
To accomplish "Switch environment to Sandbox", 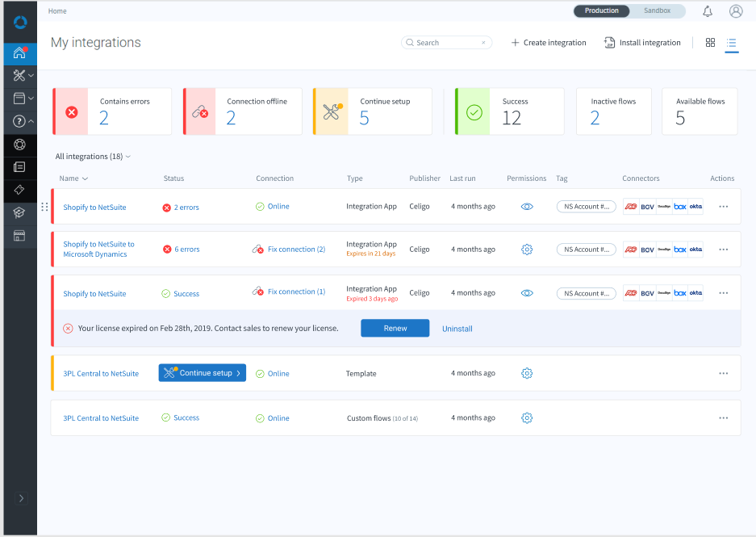I will [658, 11].
